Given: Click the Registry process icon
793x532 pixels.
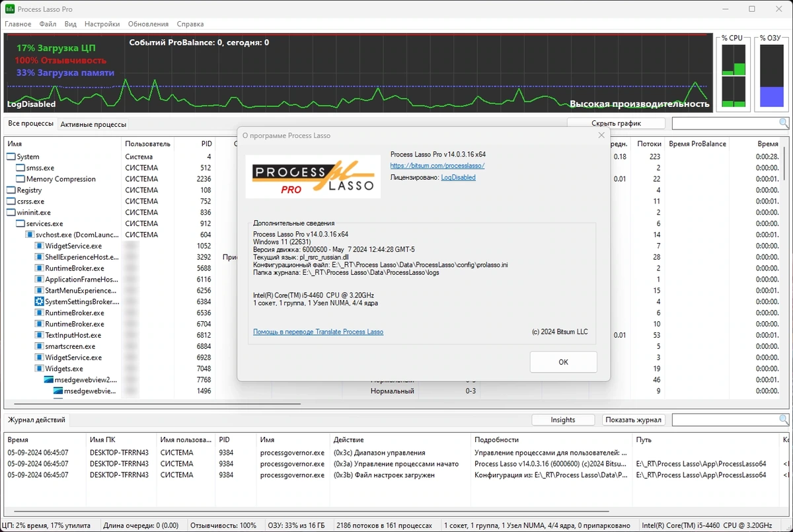Looking at the screenshot, I should pos(11,190).
